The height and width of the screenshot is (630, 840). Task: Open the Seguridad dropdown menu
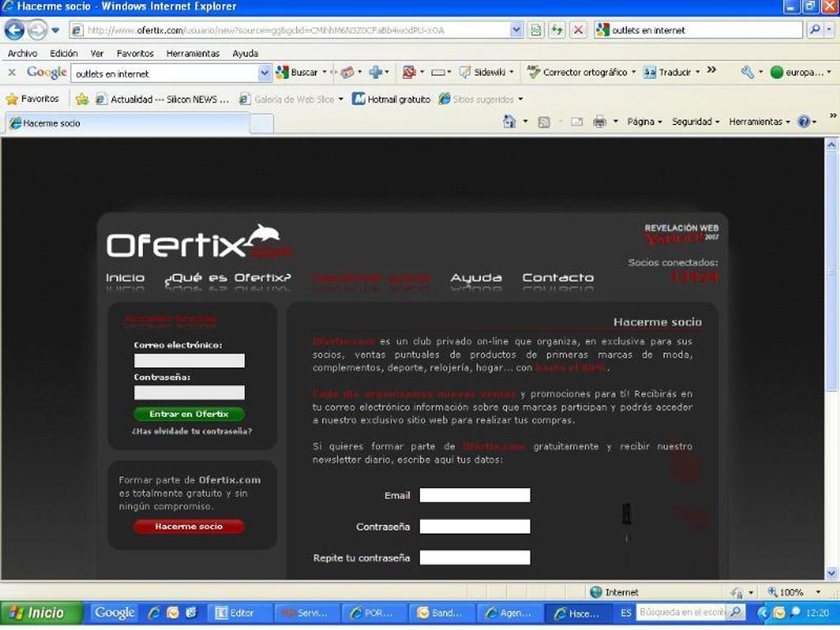coord(695,122)
